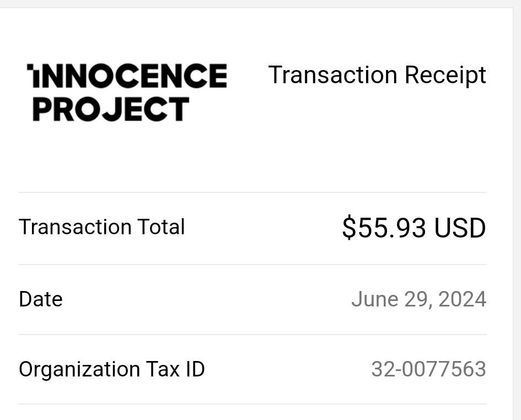Click the divider line below Organization Tax ID

point(253,404)
